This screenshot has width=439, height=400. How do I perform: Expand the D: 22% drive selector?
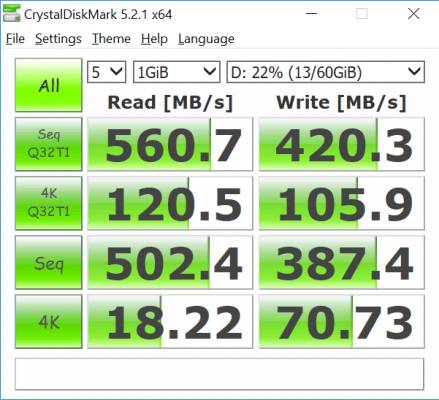326,72
